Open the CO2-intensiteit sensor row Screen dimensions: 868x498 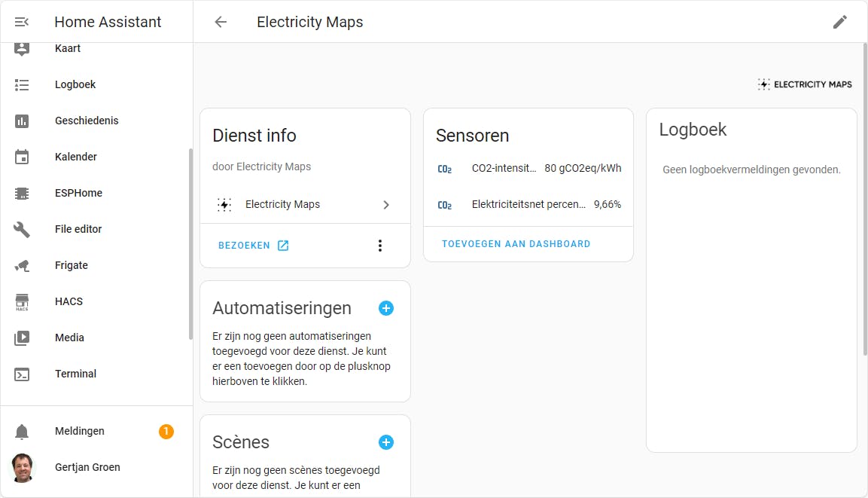click(528, 168)
